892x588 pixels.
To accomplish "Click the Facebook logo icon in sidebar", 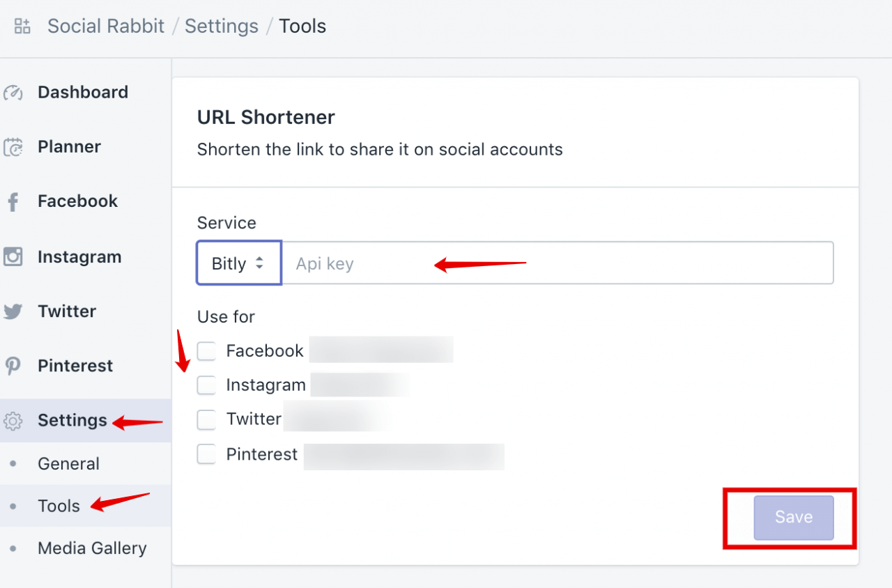I will pyautogui.click(x=13, y=202).
